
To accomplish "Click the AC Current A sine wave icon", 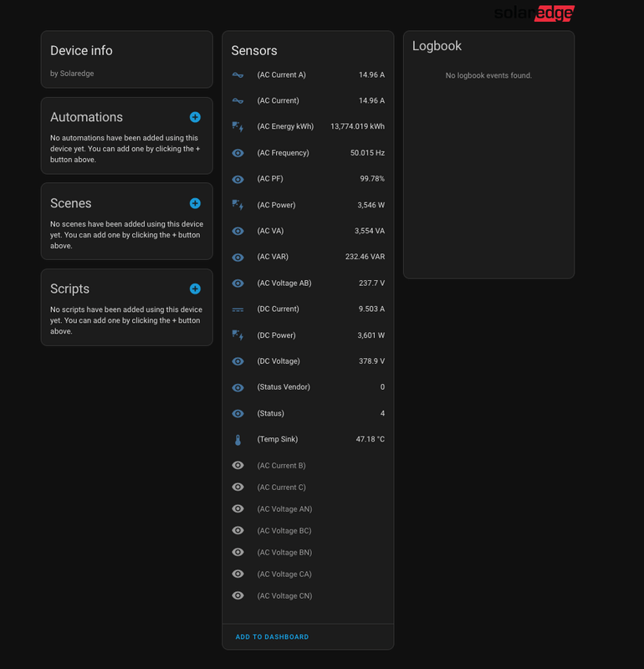I will click(238, 75).
